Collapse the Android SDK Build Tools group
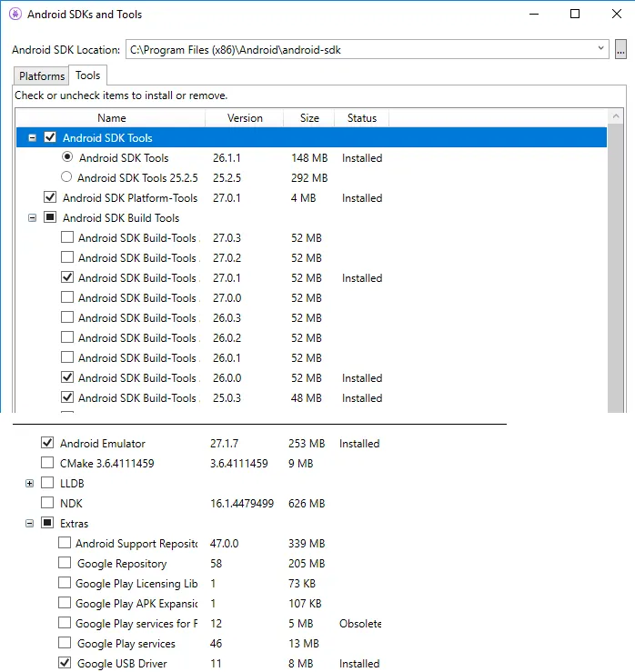Viewport: 635px width, 672px height. (32, 217)
